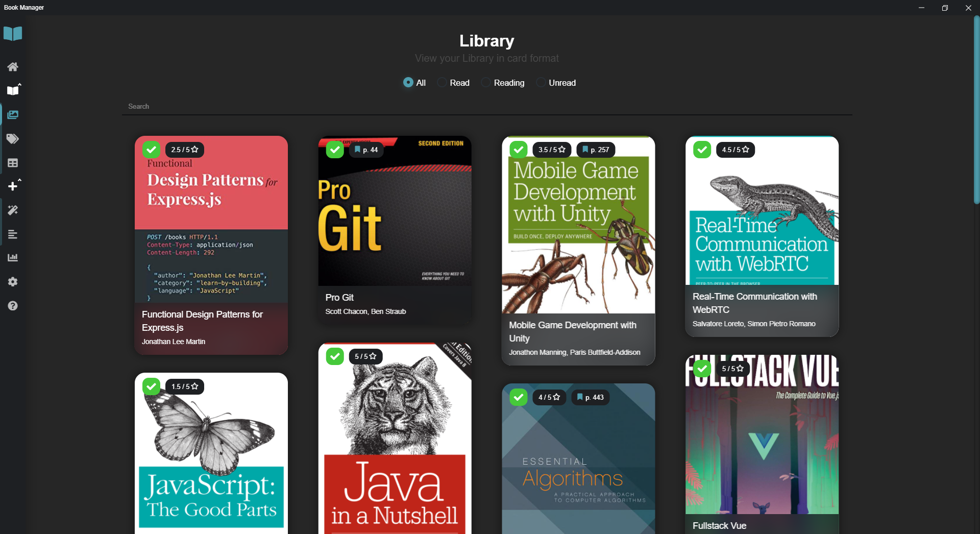Open Help via the question mark icon
This screenshot has height=534, width=980.
click(13, 305)
